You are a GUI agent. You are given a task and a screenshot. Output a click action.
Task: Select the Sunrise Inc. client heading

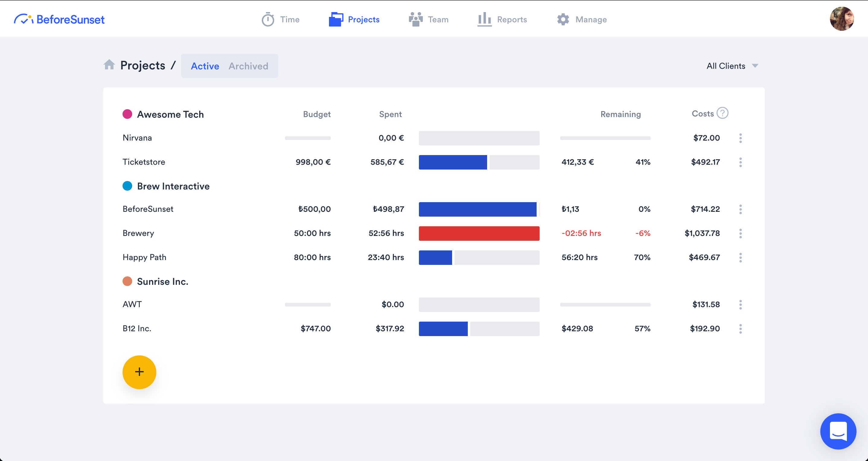162,281
